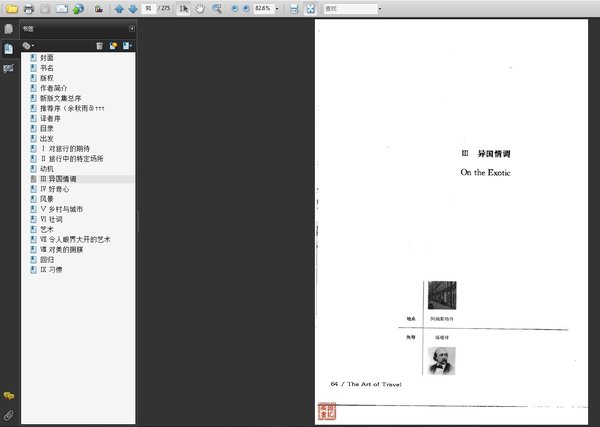The image size is (600, 427).
Task: Delete the selected bookmark with the trash icon
Action: tap(99, 46)
